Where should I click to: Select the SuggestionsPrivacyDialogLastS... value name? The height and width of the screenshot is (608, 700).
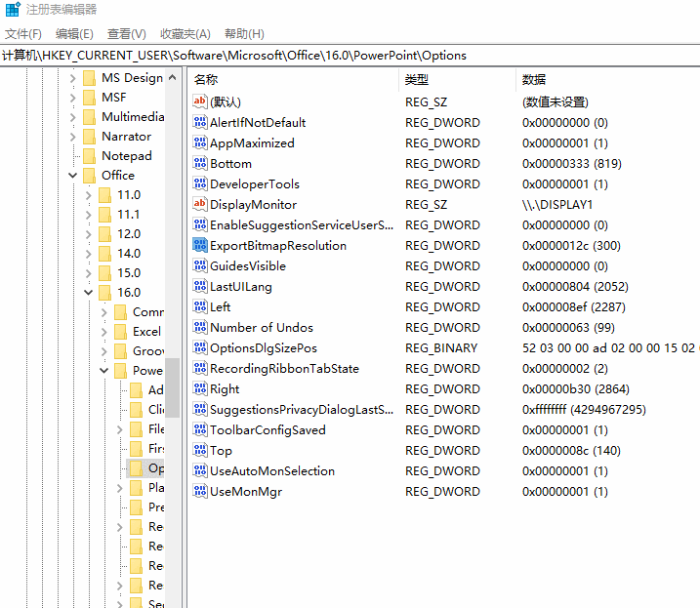coord(302,409)
